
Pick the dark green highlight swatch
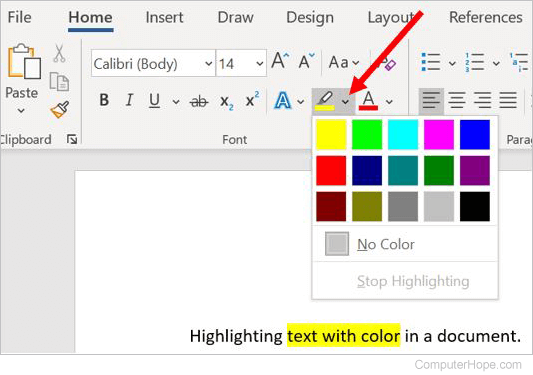439,170
